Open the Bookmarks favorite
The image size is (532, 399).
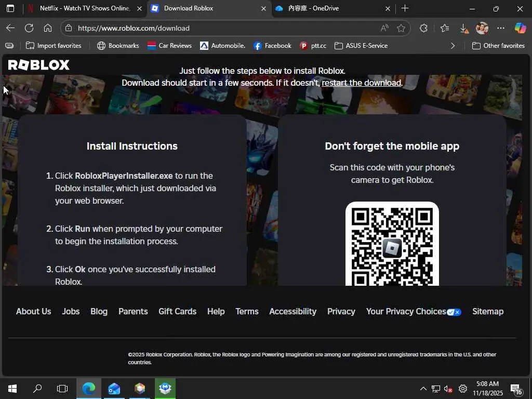(118, 46)
